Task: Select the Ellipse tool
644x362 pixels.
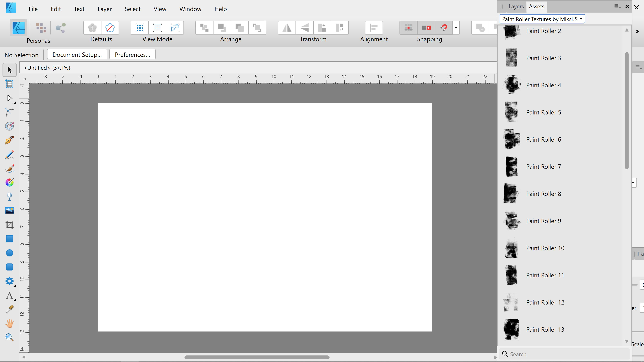Action: pyautogui.click(x=10, y=253)
